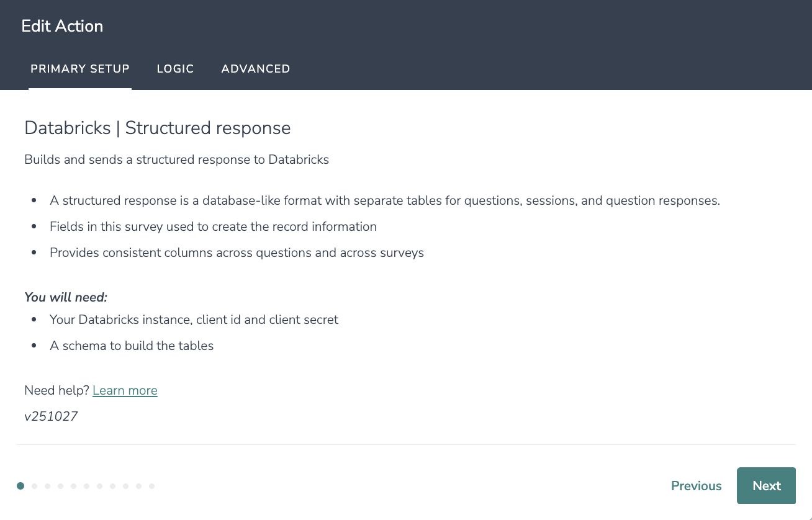Screen dimensions: 812x520
Task: Select the first, highlighted step dot
Action: point(20,486)
